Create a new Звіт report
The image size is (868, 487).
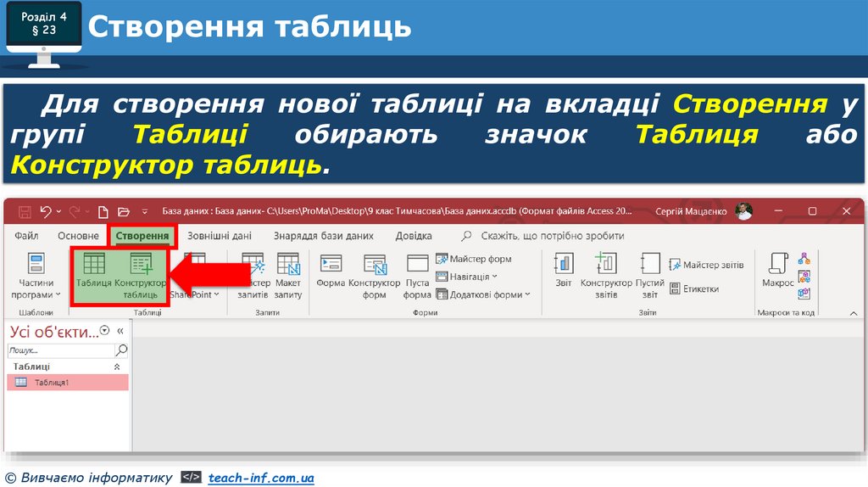564,271
